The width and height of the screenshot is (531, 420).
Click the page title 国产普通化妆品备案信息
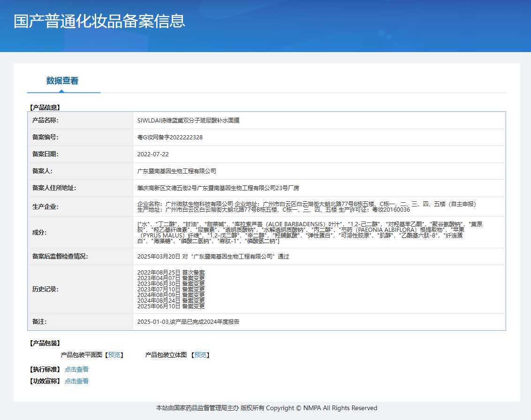pyautogui.click(x=99, y=21)
